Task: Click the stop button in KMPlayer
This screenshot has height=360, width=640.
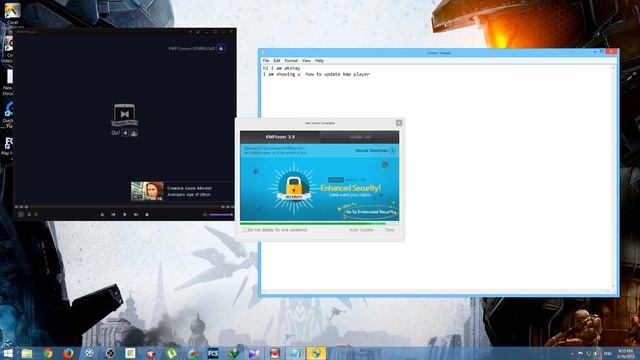Action: click(147, 214)
